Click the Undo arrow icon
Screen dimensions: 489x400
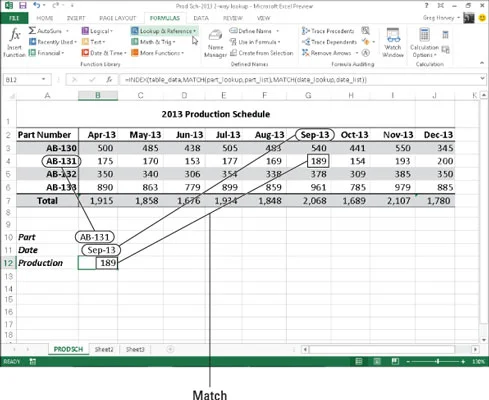[37, 5]
